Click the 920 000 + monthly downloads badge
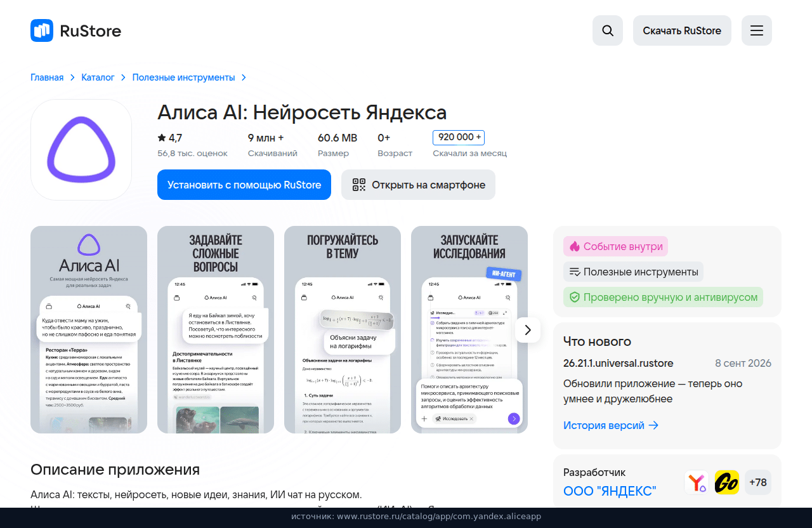 click(459, 138)
